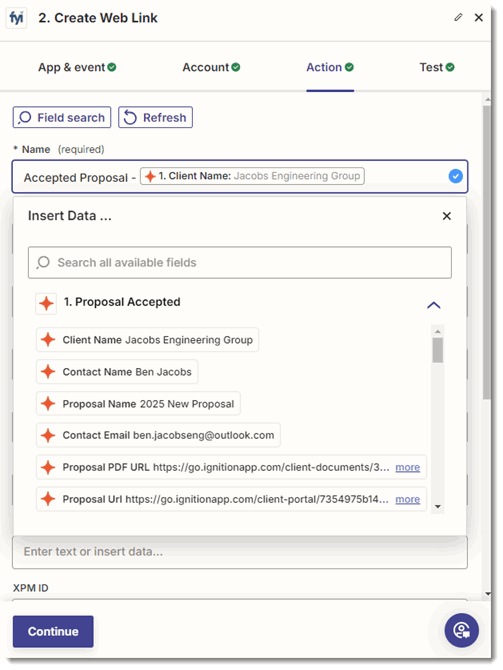Insert Contact Email ben.jacobseng@outlook.com field
Image resolution: width=503 pixels, height=670 pixels.
point(158,435)
